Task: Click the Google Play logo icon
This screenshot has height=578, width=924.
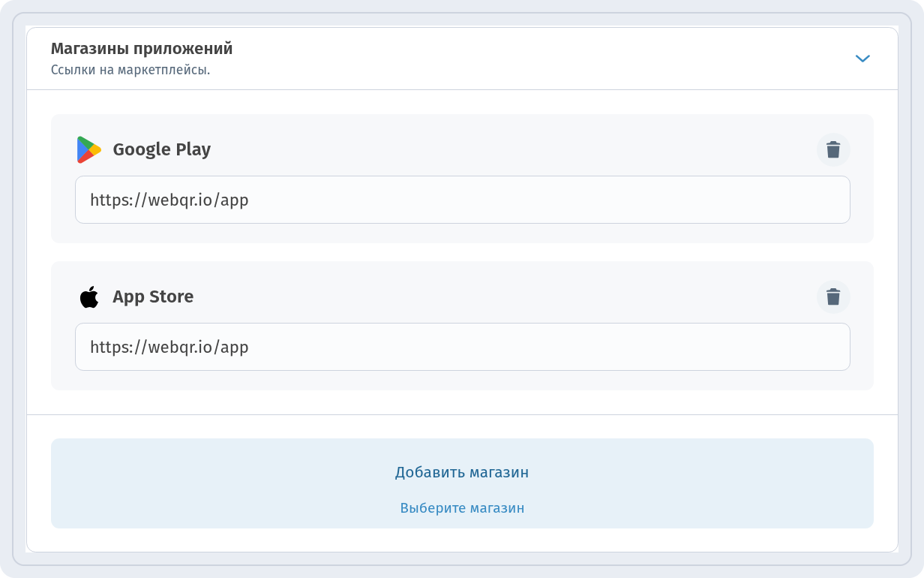Action: pos(88,149)
